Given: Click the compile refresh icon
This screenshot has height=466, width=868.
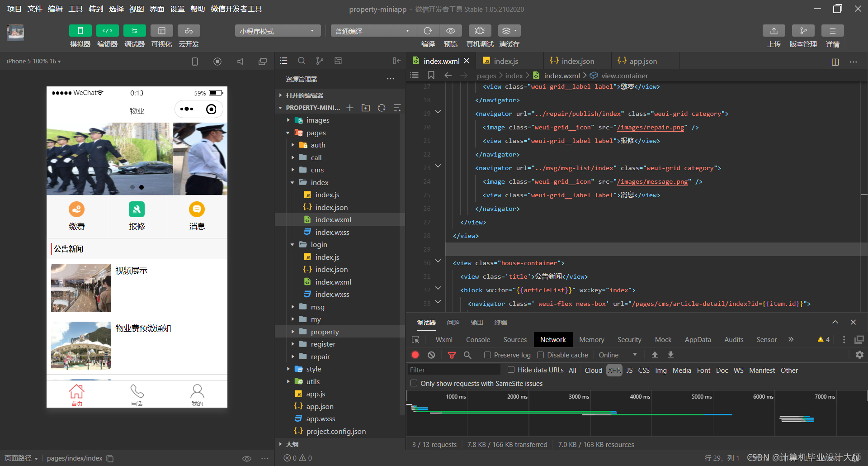Looking at the screenshot, I should [x=428, y=31].
